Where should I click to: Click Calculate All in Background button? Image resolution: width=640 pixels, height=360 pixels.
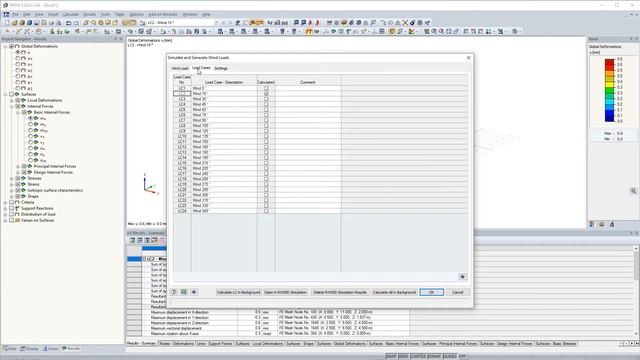click(x=394, y=292)
